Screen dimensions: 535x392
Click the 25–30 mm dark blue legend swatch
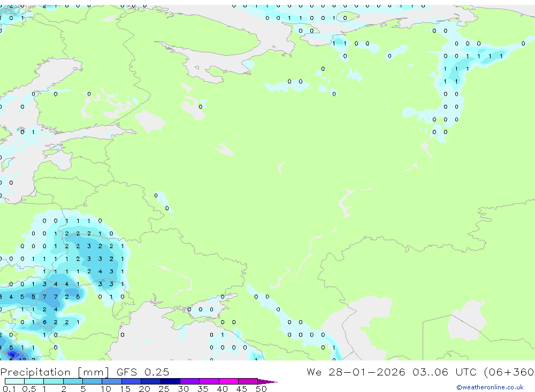click(x=170, y=381)
